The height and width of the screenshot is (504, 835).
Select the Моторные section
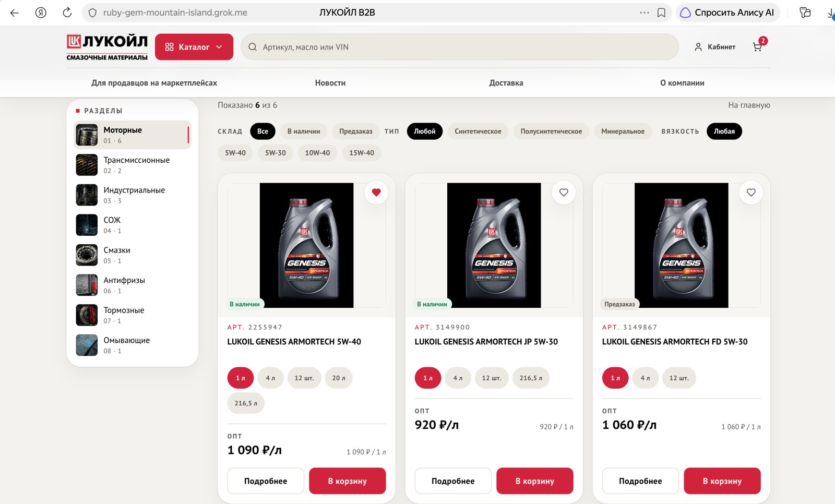click(x=133, y=135)
